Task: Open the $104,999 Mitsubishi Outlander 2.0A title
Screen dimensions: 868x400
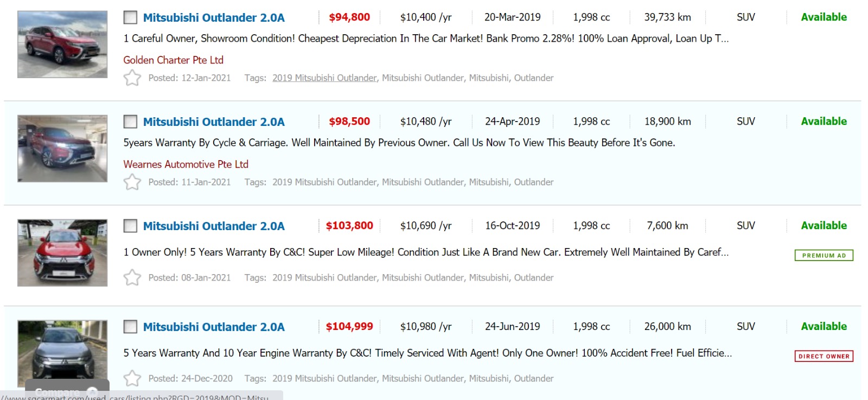Action: (x=214, y=327)
